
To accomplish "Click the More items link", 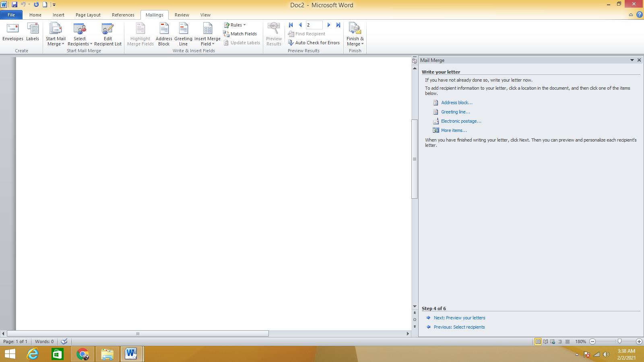I will click(454, 130).
